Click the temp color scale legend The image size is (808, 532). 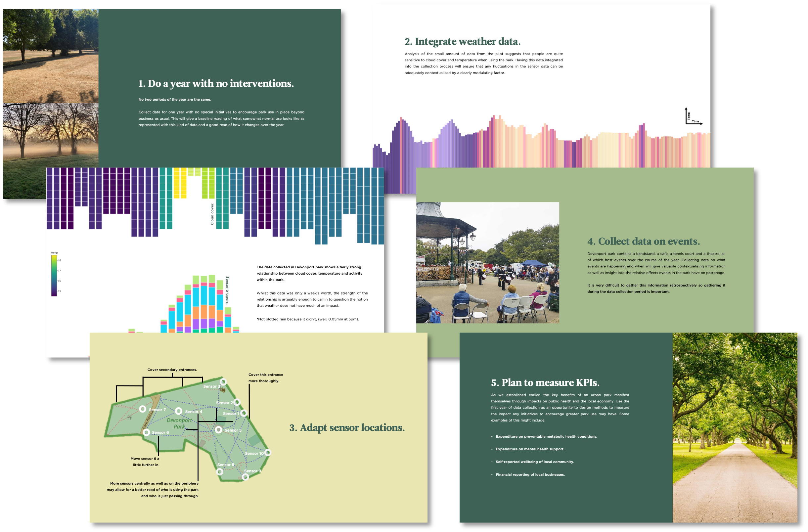[54, 276]
